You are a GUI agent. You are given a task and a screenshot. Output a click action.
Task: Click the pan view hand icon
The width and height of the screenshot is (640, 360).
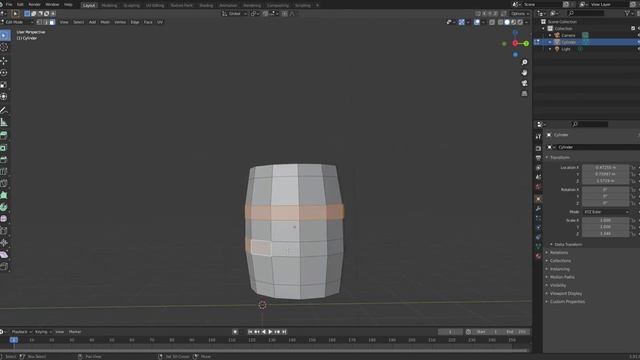click(x=524, y=73)
